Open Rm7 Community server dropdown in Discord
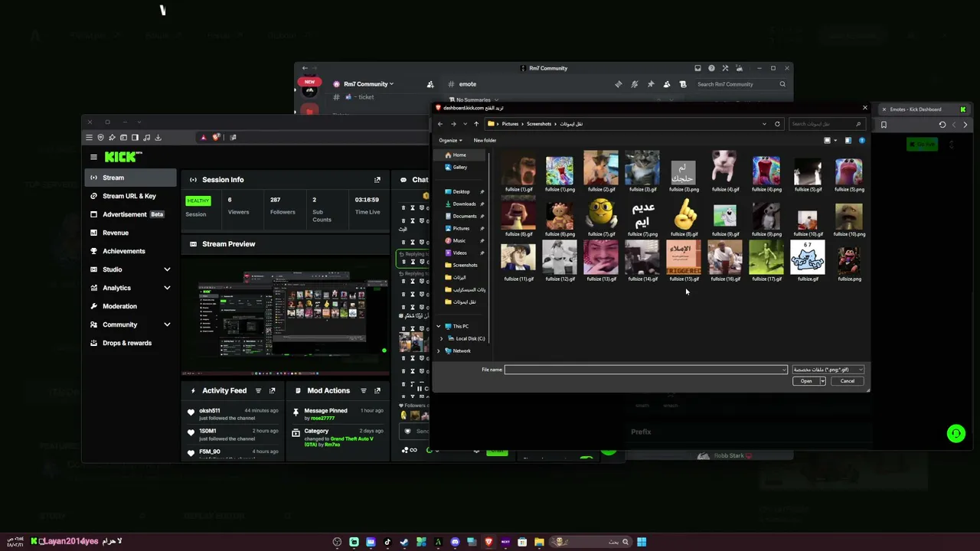Viewport: 980px width, 551px height. click(x=368, y=84)
